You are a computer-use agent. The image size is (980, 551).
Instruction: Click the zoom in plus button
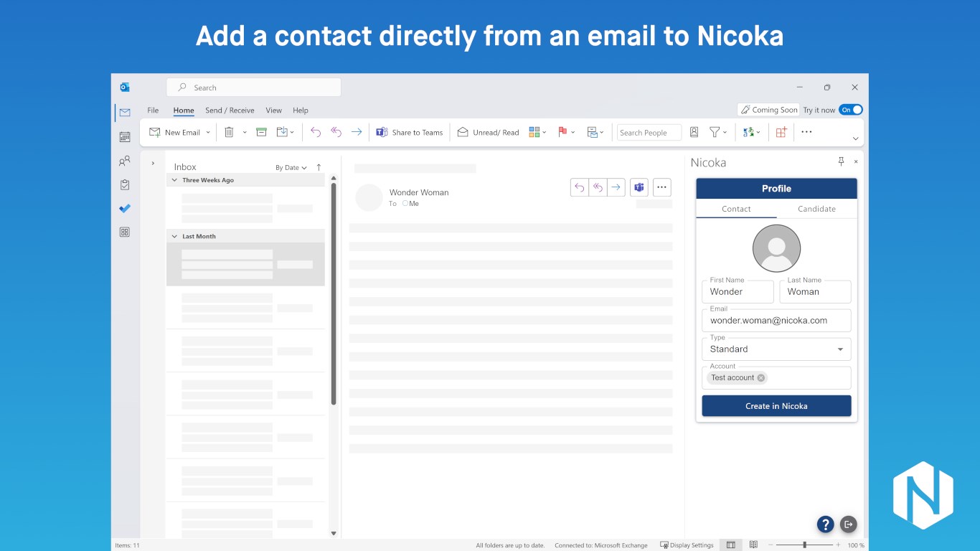coord(838,545)
